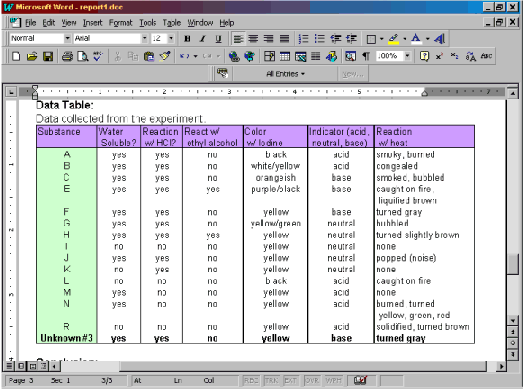Image resolution: width=523 pixels, height=389 pixels.
Task: Click the Paste clipboard icon
Action: coord(149,56)
